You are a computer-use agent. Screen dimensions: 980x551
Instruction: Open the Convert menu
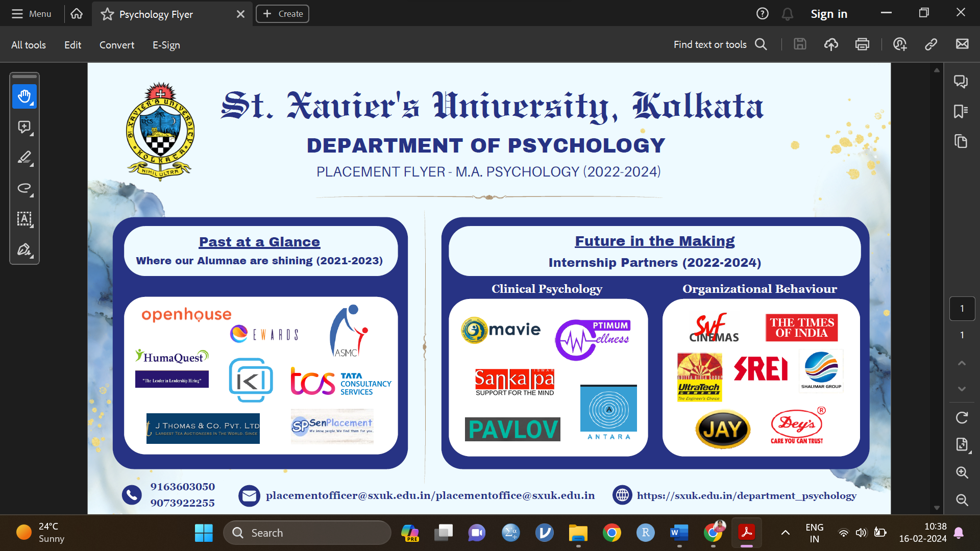pos(116,45)
